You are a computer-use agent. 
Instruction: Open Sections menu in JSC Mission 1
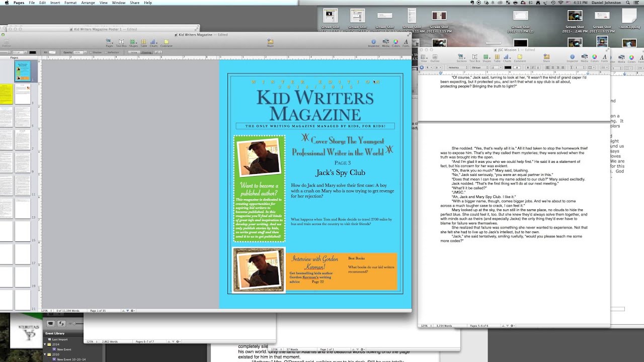click(x=461, y=58)
